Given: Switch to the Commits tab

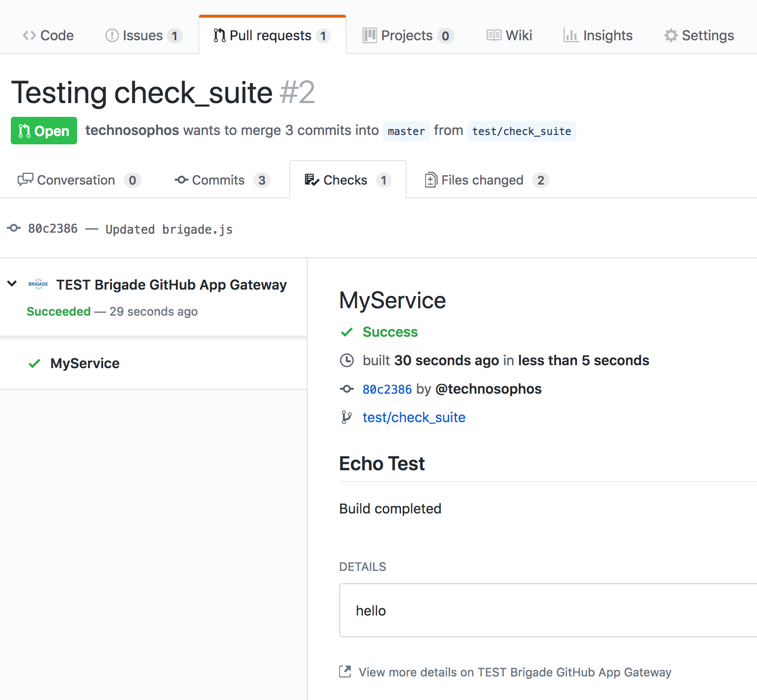Looking at the screenshot, I should [x=222, y=180].
